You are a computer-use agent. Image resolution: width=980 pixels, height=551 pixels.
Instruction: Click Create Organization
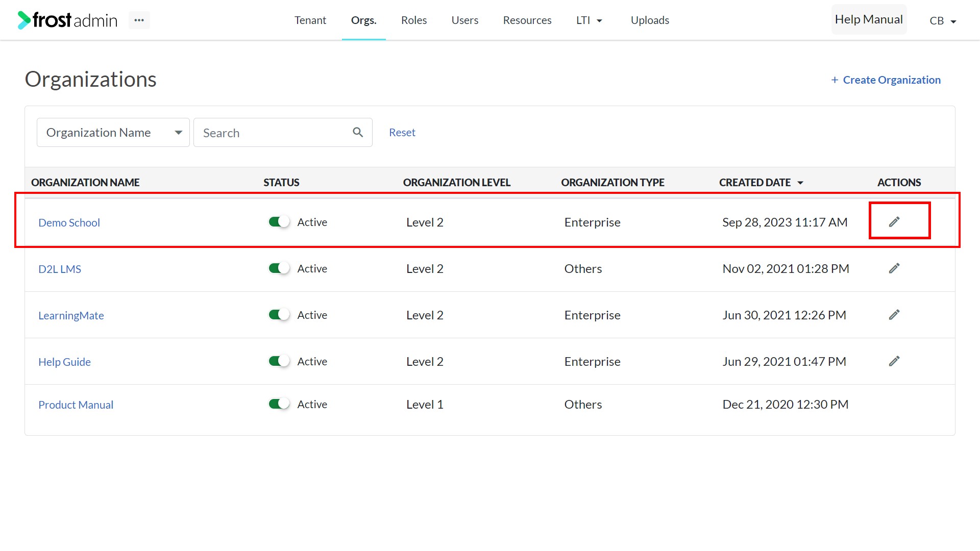tap(886, 80)
